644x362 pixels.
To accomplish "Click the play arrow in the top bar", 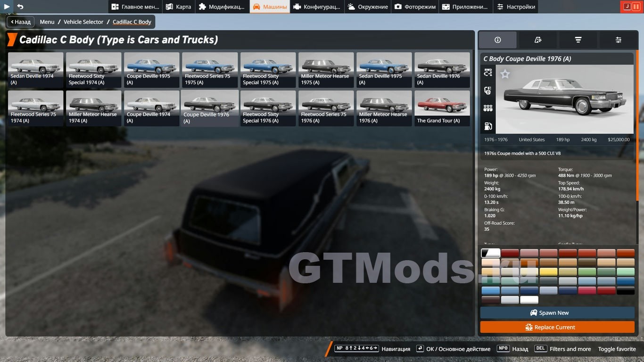I will (x=7, y=7).
